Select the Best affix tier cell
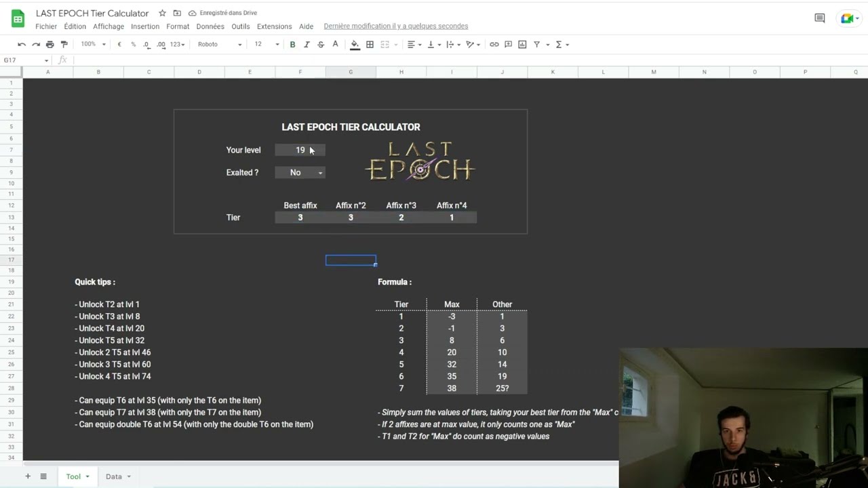This screenshot has height=488, width=868. tap(300, 218)
